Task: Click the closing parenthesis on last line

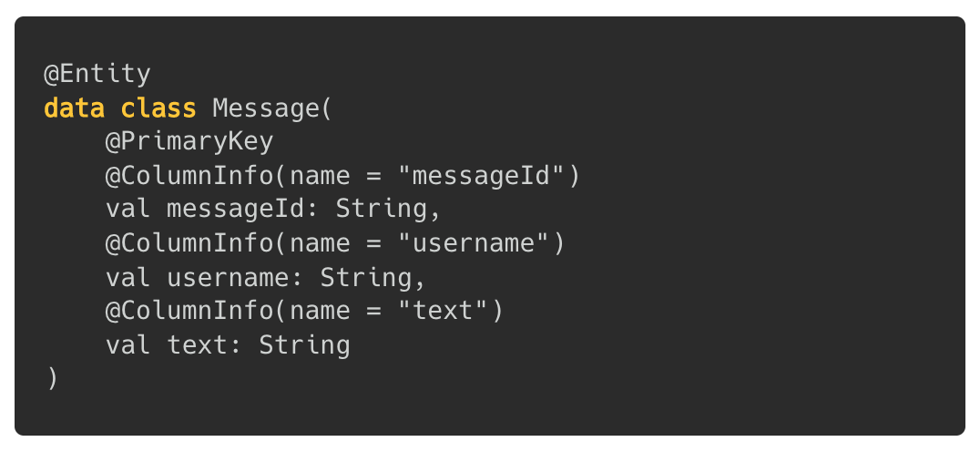Action: [x=52, y=379]
